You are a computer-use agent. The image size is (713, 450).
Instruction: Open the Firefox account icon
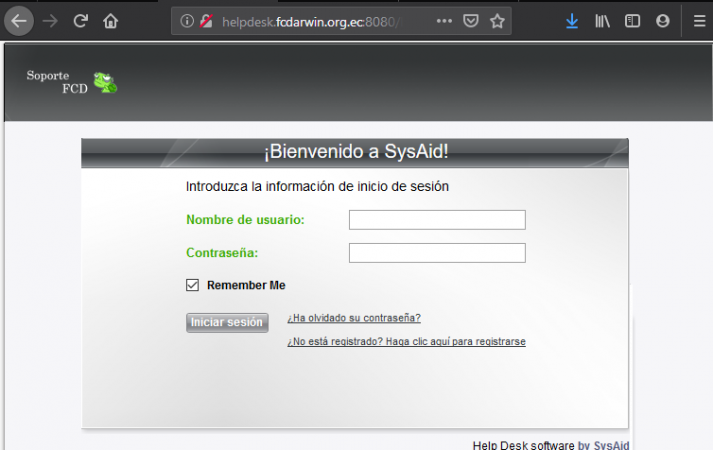(663, 21)
